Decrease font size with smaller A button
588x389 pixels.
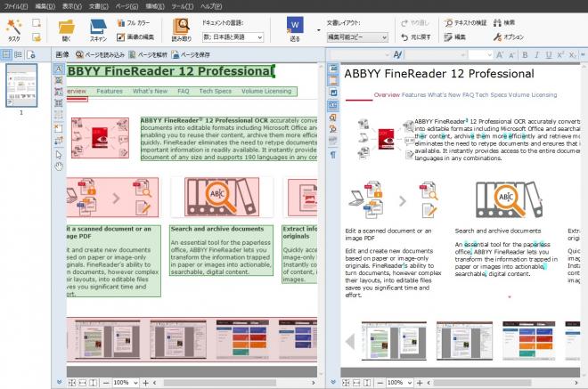[511, 55]
